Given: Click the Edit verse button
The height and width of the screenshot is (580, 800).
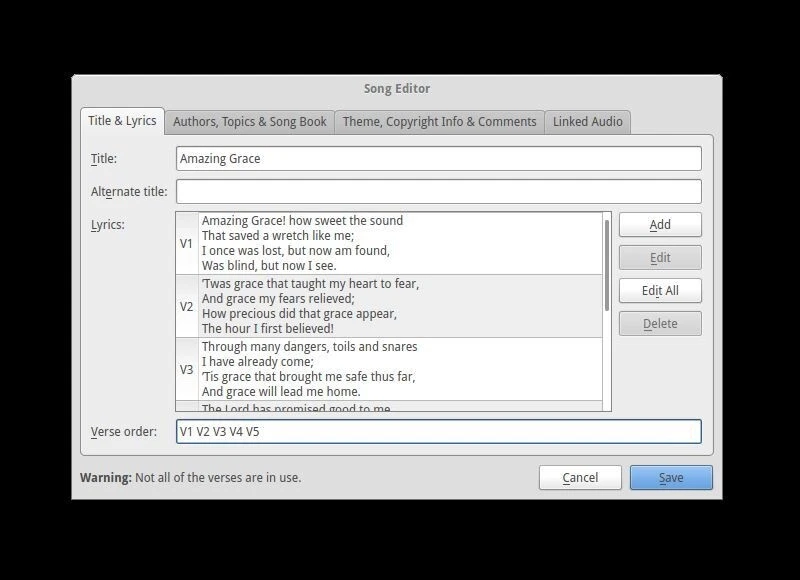Looking at the screenshot, I should tap(660, 257).
